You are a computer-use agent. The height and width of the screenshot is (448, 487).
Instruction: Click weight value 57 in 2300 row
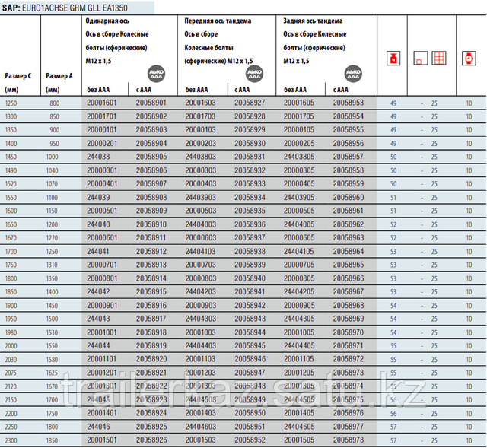(x=393, y=441)
